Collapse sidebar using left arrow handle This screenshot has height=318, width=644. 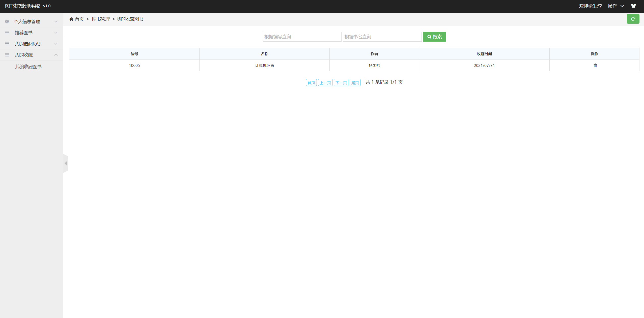(x=66, y=163)
